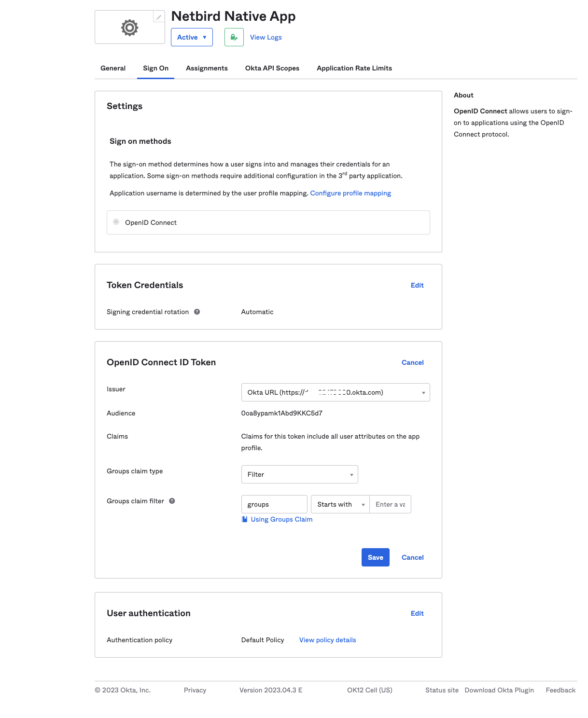The width and height of the screenshot is (588, 718).
Task: Open the Starts with condition dropdown
Action: click(x=340, y=504)
